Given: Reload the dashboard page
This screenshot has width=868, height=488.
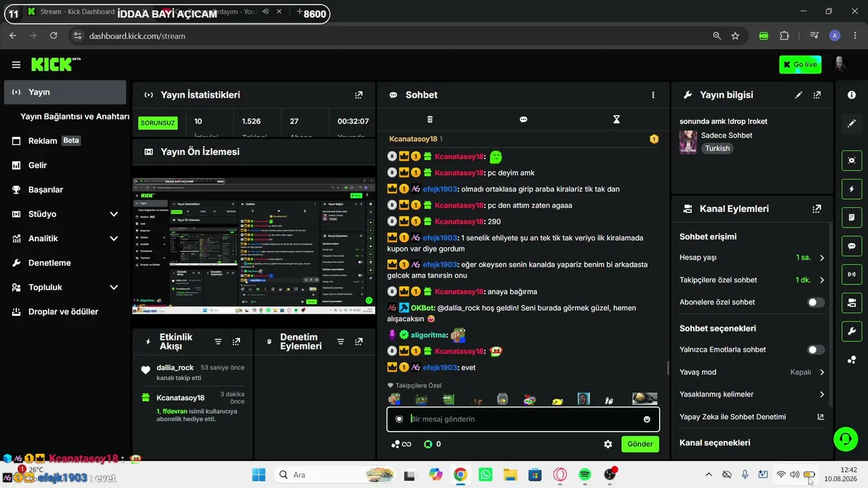Looking at the screenshot, I should pos(54,36).
